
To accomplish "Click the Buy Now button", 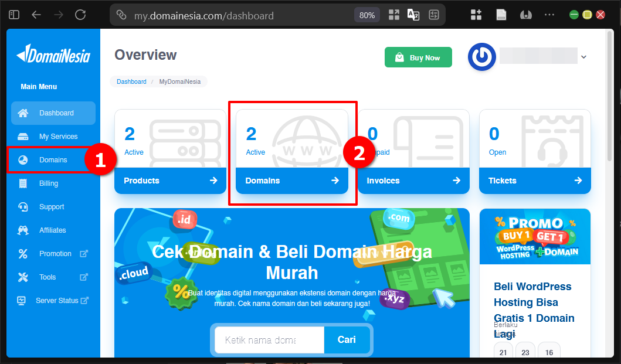I will click(418, 57).
